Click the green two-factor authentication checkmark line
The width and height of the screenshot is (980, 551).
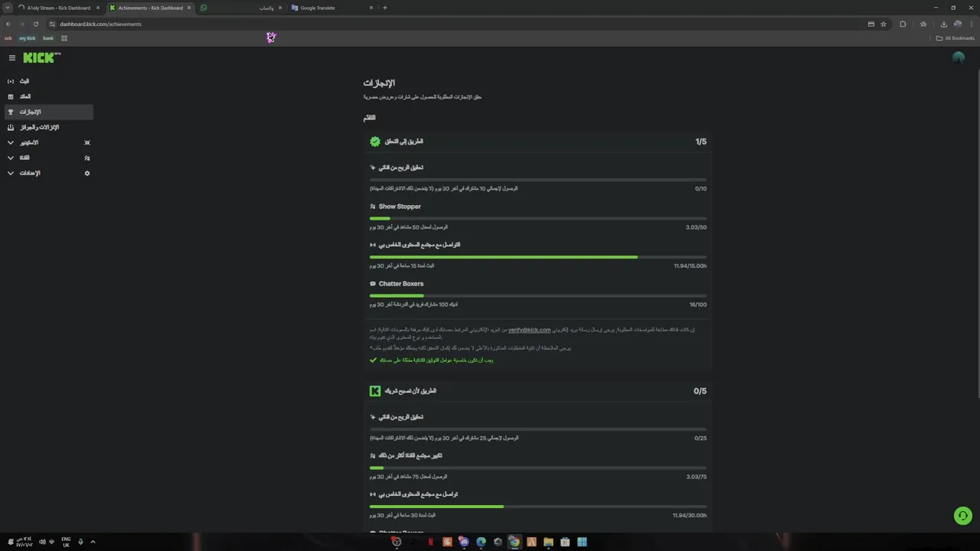point(432,360)
